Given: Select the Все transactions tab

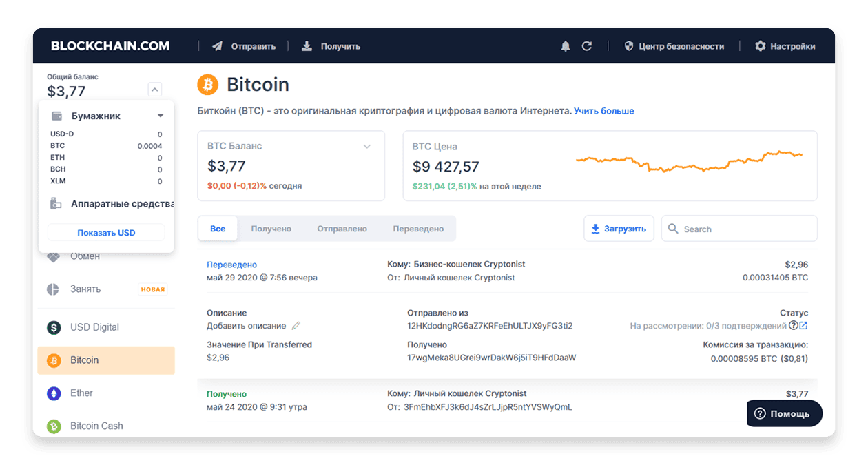Looking at the screenshot, I should [x=218, y=229].
